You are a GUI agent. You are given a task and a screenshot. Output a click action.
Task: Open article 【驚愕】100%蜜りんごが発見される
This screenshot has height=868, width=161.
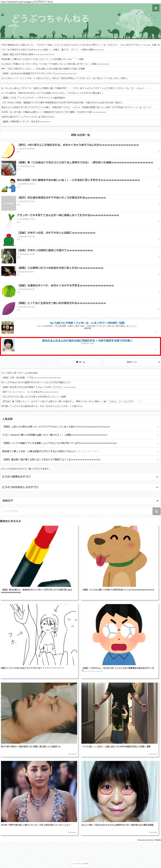(x=78, y=145)
